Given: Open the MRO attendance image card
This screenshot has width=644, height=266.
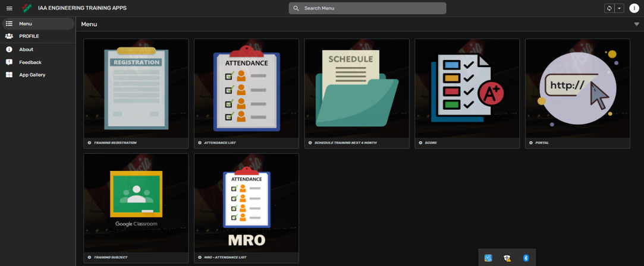Looking at the screenshot, I should coord(246,203).
